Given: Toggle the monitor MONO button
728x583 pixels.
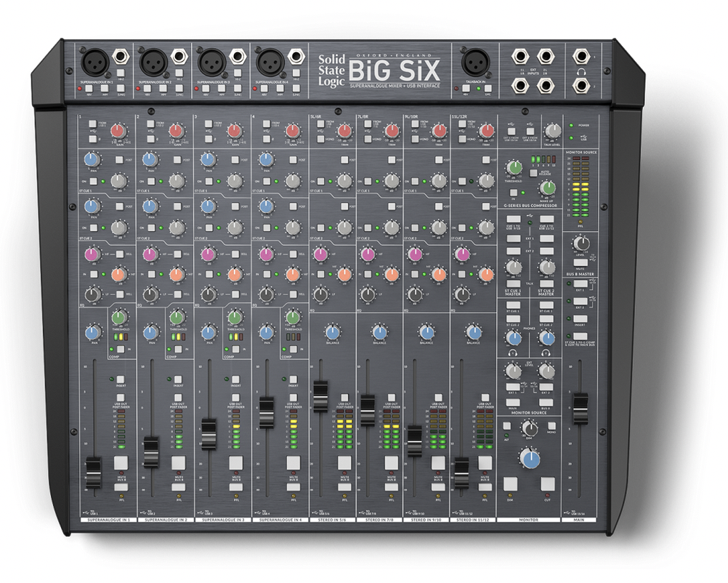Looking at the screenshot, I should [x=551, y=426].
